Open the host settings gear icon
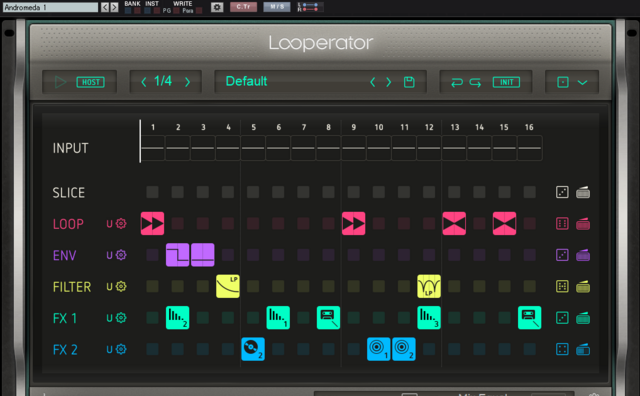640x396 pixels. pyautogui.click(x=217, y=7)
